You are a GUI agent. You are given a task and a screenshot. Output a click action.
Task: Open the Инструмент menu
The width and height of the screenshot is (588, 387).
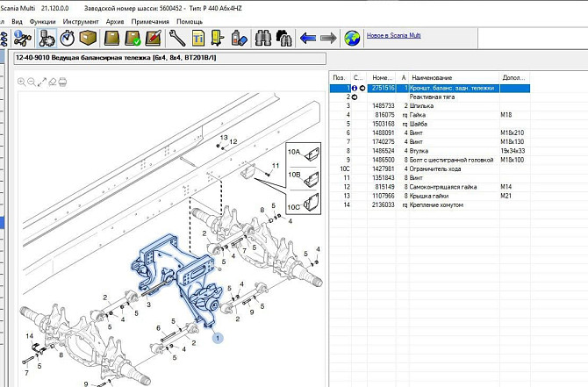81,21
